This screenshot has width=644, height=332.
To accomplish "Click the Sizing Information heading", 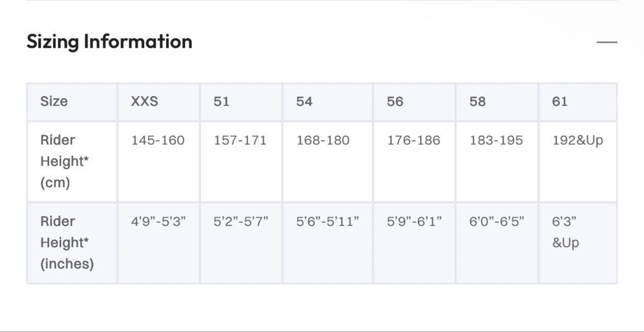I will click(109, 42).
